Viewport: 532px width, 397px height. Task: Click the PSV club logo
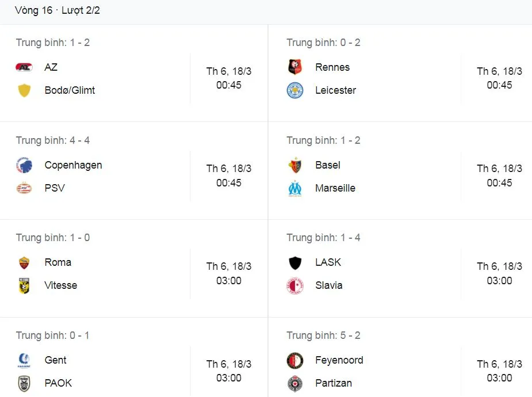[x=24, y=188]
